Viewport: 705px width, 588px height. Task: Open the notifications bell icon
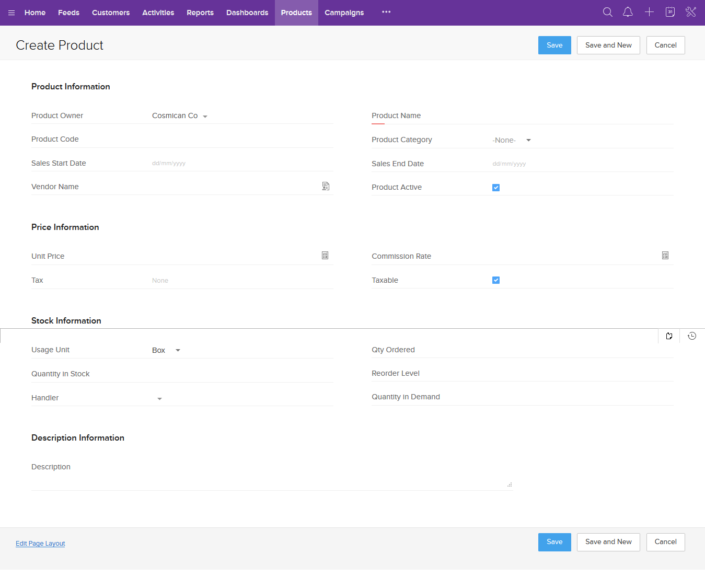pos(628,12)
